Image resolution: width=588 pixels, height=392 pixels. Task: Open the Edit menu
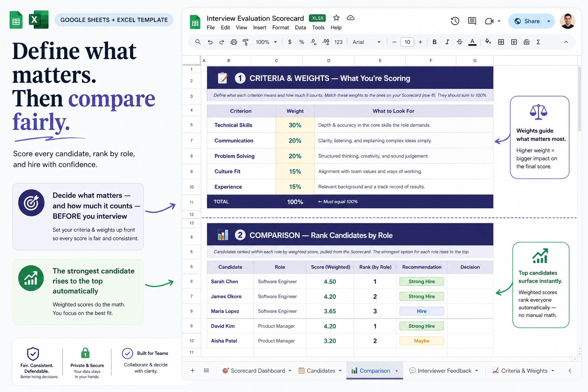(225, 28)
